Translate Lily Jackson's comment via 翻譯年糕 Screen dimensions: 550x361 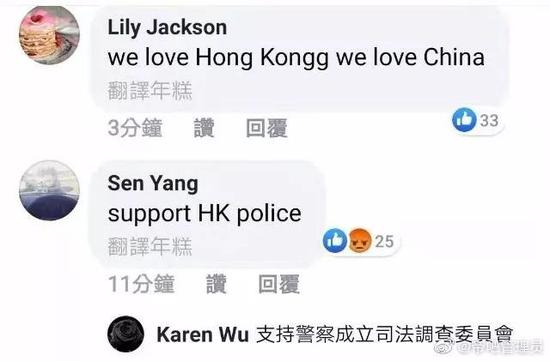coord(150,91)
